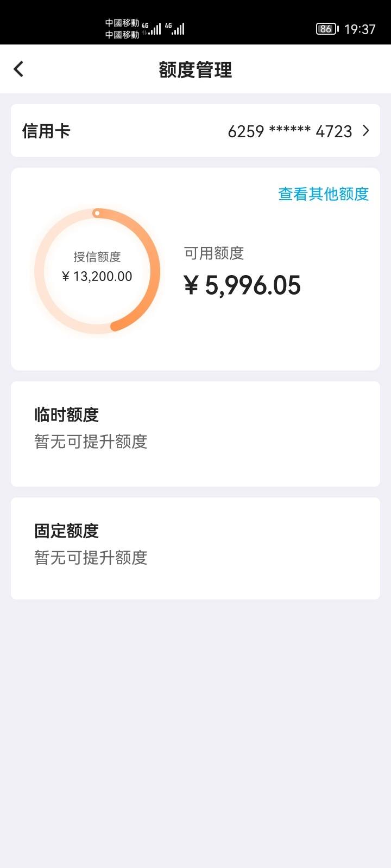Viewport: 391px width, 868px height.
Task: Tap the 额度管理 page title
Action: tap(195, 69)
